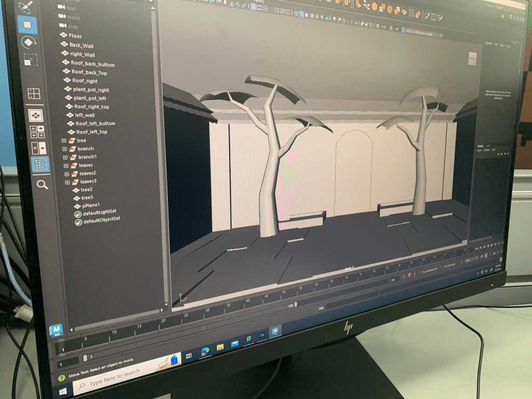Select the Rotate tool in the toolbox
The height and width of the screenshot is (399, 532).
pos(28,42)
